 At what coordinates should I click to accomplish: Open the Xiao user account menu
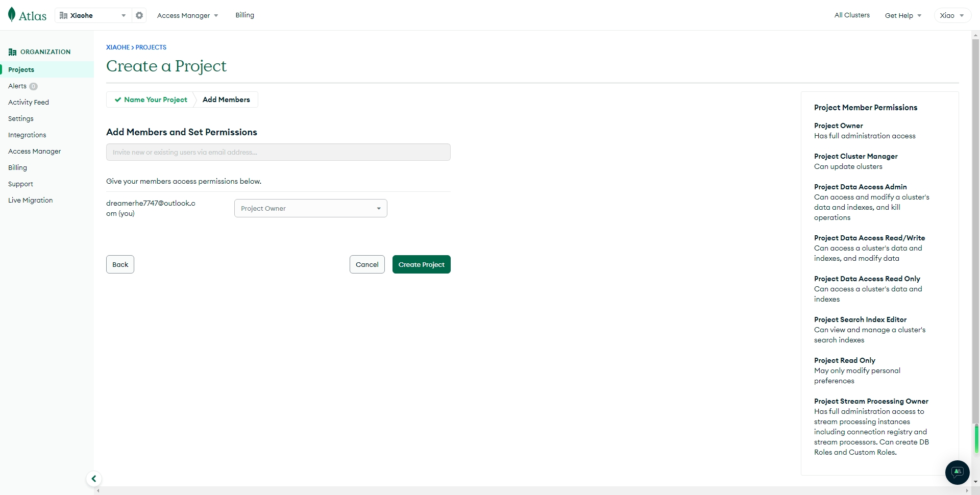pyautogui.click(x=952, y=15)
